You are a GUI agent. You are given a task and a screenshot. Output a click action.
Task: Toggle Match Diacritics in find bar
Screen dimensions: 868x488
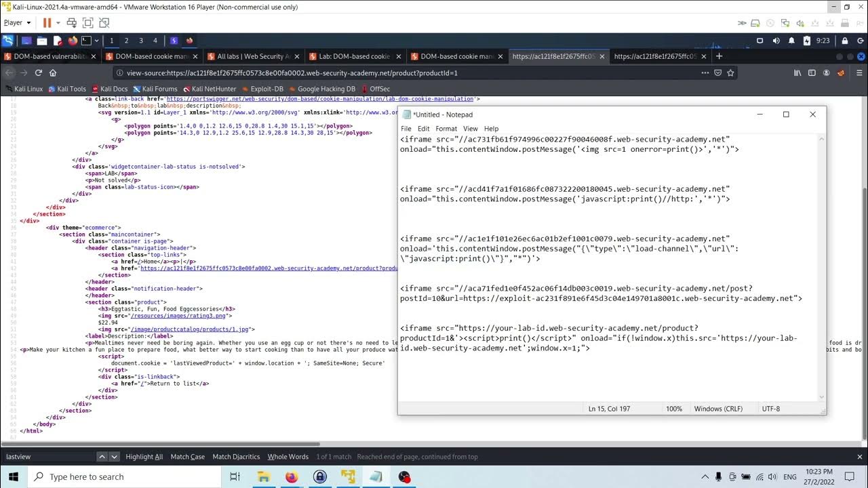click(237, 457)
